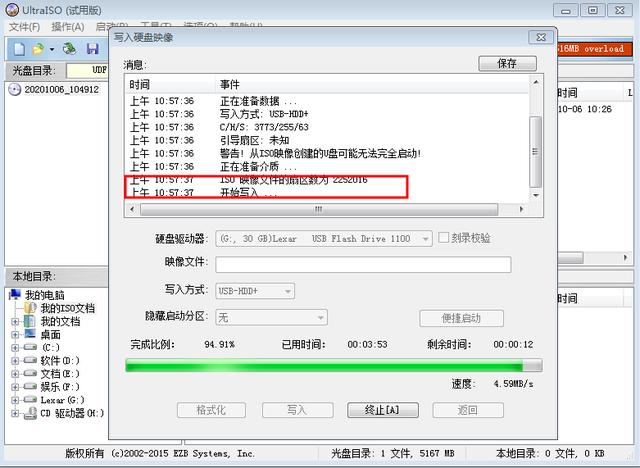Open the 操作(A) menu
640x468 pixels.
[68, 27]
